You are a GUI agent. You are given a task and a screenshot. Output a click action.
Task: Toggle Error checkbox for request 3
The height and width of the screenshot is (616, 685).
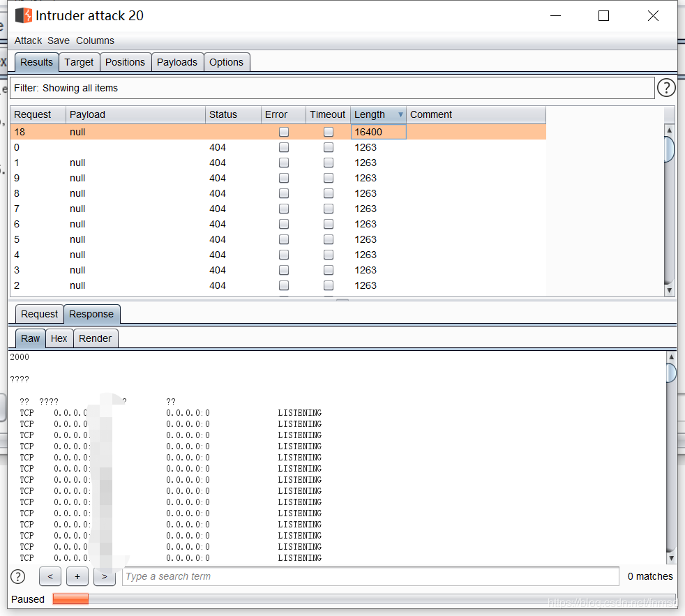[284, 270]
